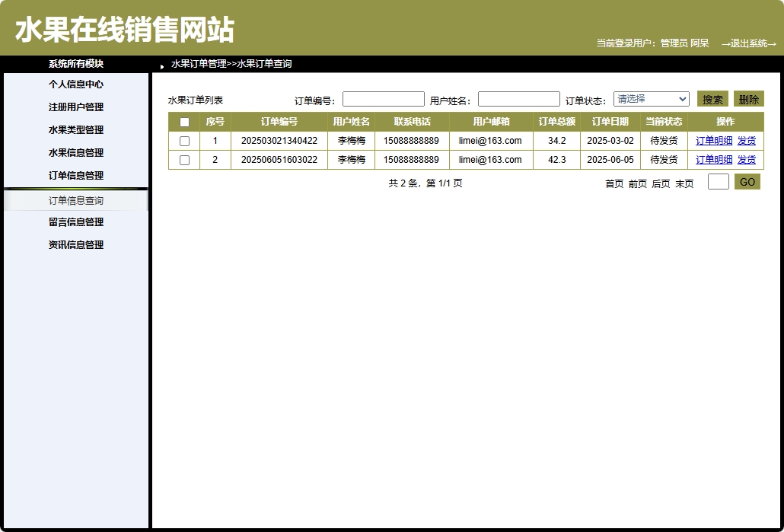Click the 搜索 search button
Screen dimensions: 784x532
(712, 98)
